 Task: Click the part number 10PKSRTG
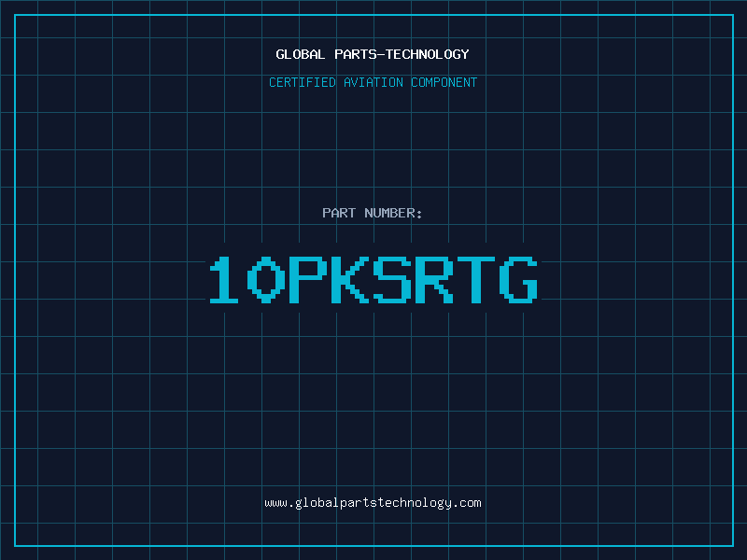point(373,279)
